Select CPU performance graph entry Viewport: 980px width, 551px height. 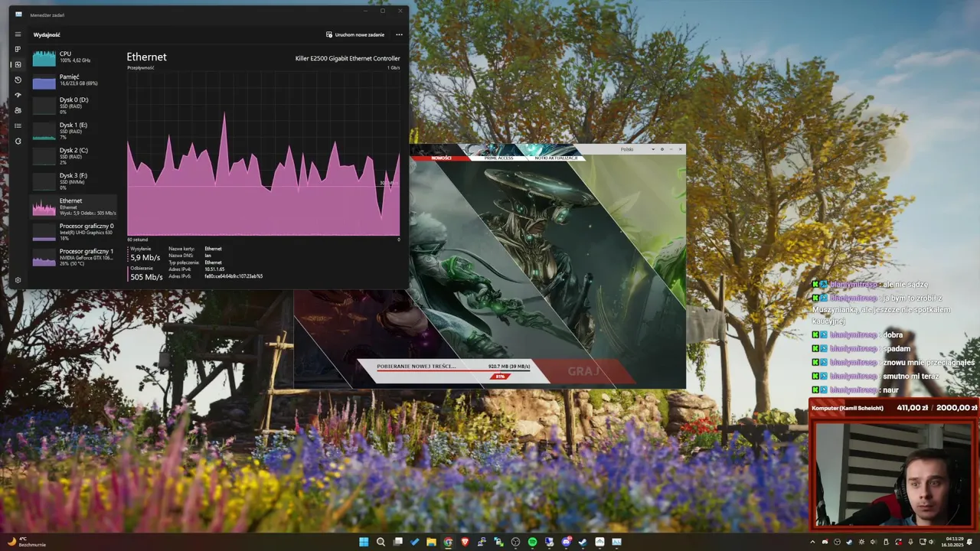click(x=73, y=57)
